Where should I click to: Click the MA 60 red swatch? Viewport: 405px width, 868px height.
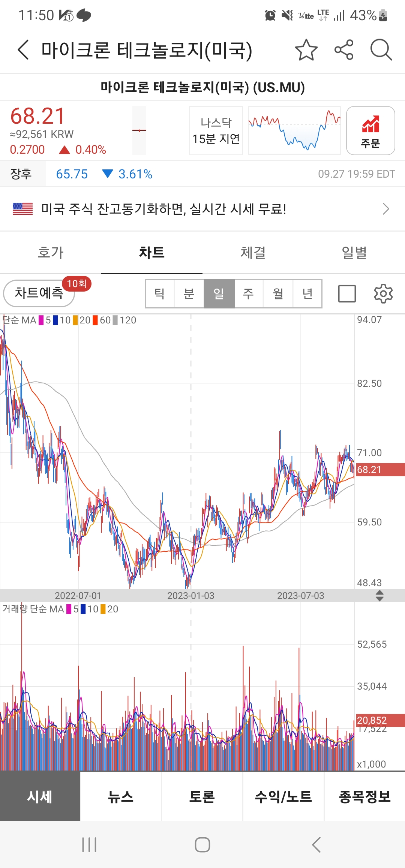pyautogui.click(x=95, y=320)
